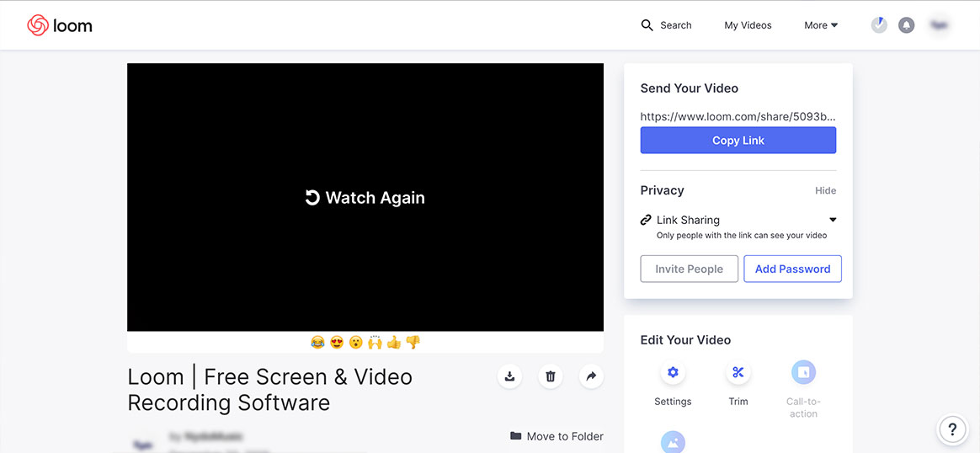This screenshot has height=453, width=980.
Task: Open the blurred profile avatar menu
Action: (938, 25)
